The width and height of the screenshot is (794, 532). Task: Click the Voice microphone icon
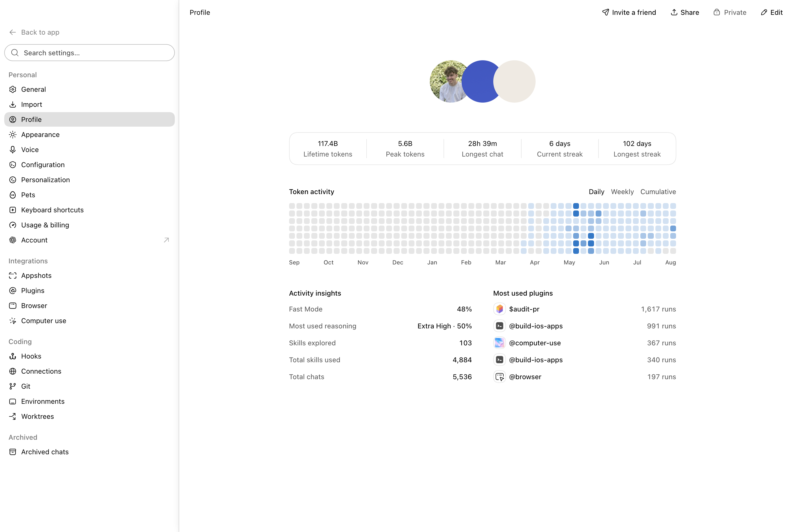12,150
